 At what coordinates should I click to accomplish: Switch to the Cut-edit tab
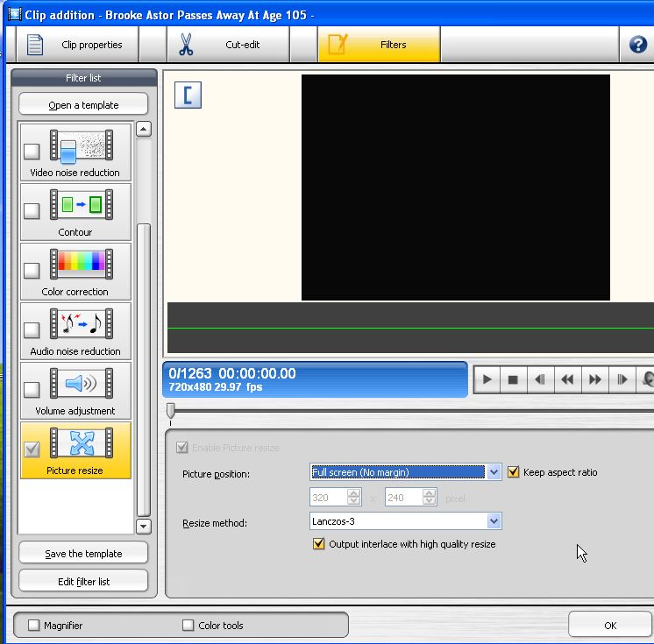(228, 45)
